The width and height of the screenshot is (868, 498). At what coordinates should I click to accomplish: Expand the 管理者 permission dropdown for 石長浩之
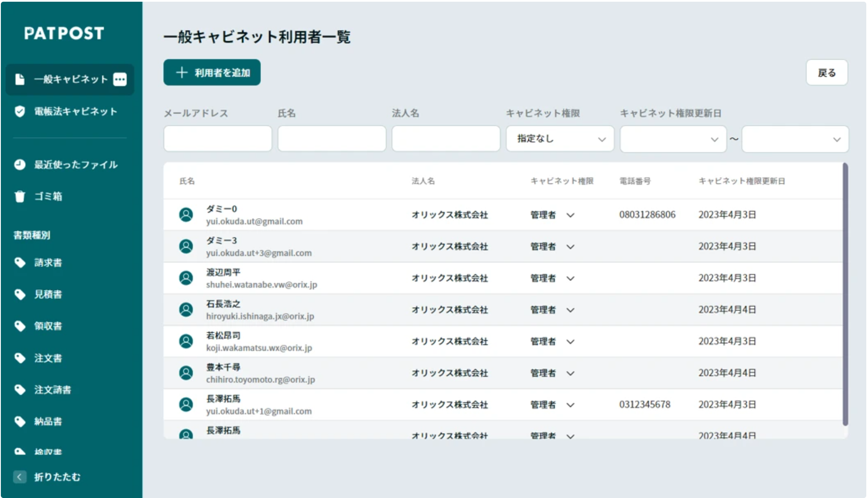570,310
